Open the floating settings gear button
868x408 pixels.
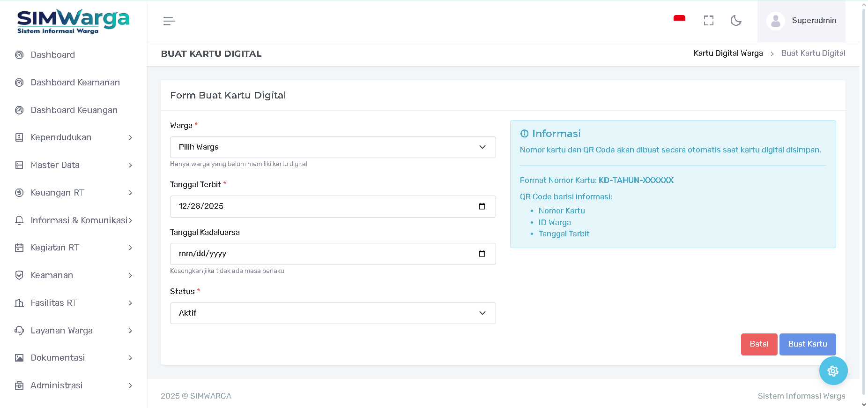833,371
